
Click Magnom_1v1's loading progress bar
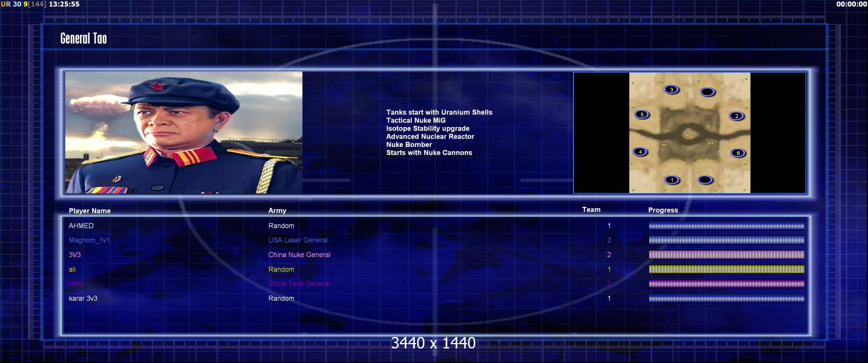click(726, 240)
